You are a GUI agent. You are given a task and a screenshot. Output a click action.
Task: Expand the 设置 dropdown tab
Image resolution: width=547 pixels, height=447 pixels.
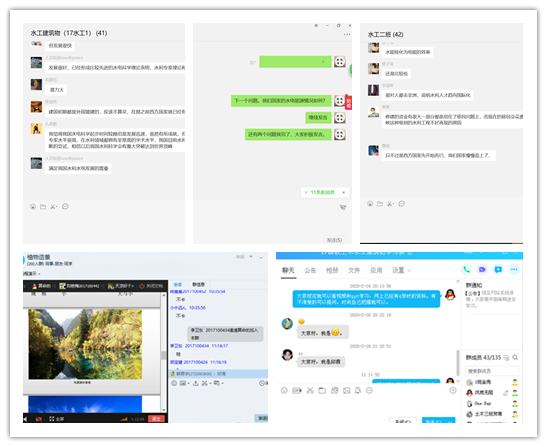pos(402,270)
